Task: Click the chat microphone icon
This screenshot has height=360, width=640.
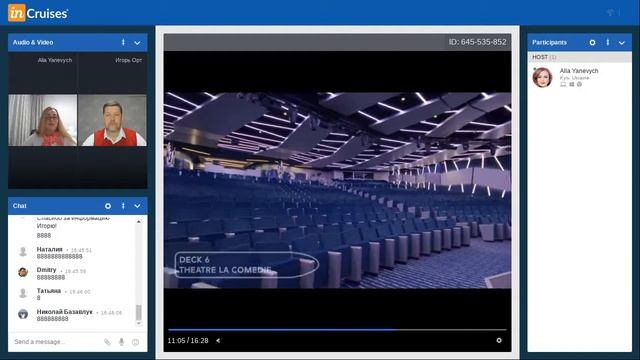Action: pyautogui.click(x=121, y=342)
